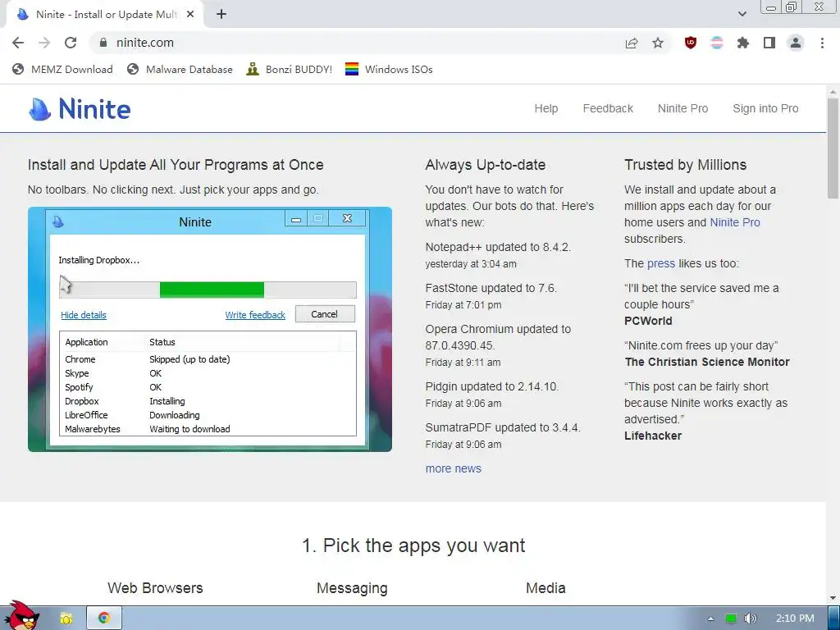Click the page scrollbar thumb

tap(833, 148)
